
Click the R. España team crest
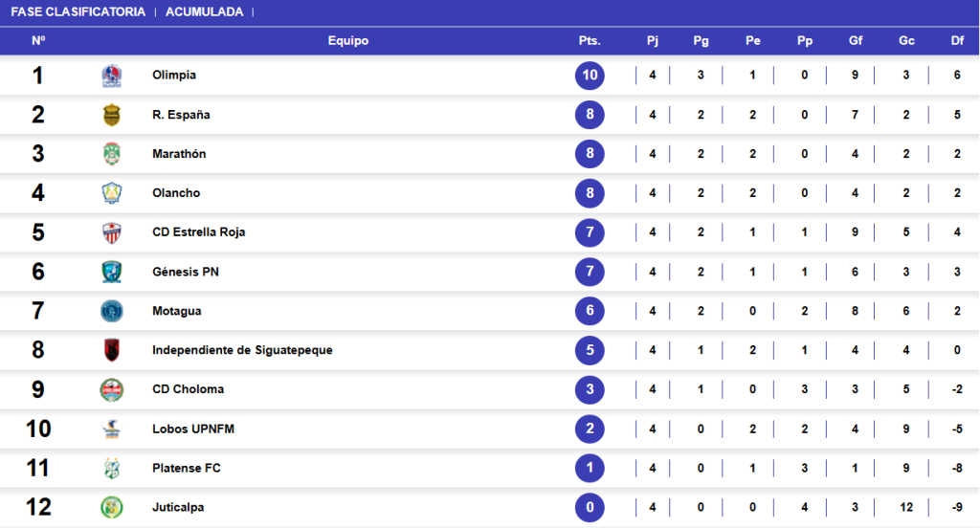pyautogui.click(x=111, y=115)
